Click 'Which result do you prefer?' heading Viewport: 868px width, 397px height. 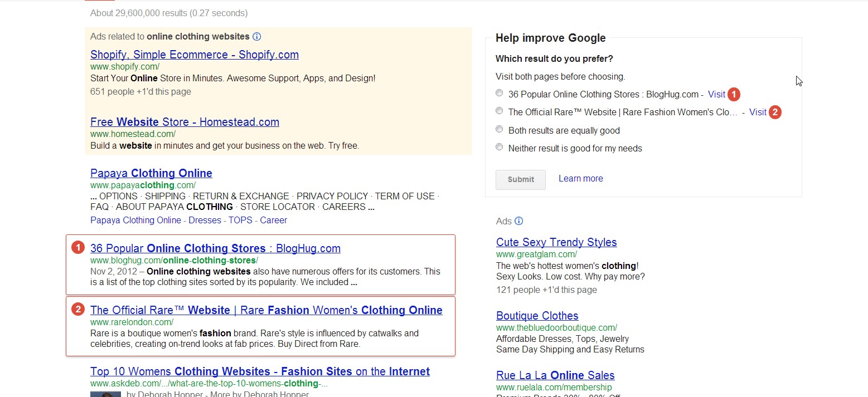click(554, 58)
